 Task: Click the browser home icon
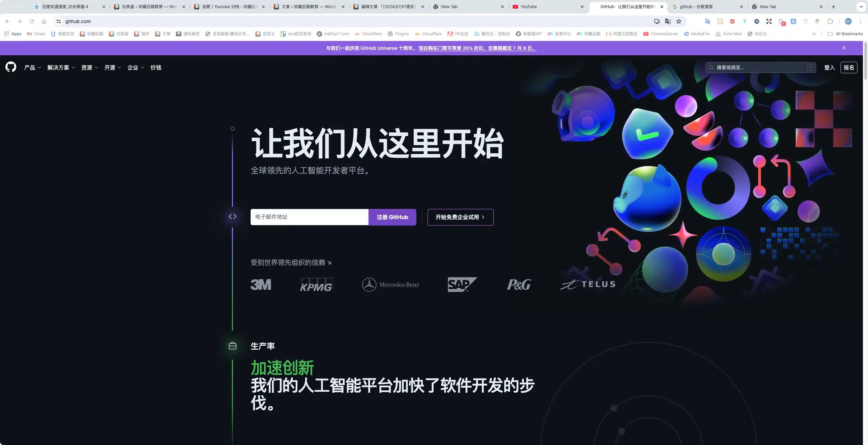click(44, 21)
